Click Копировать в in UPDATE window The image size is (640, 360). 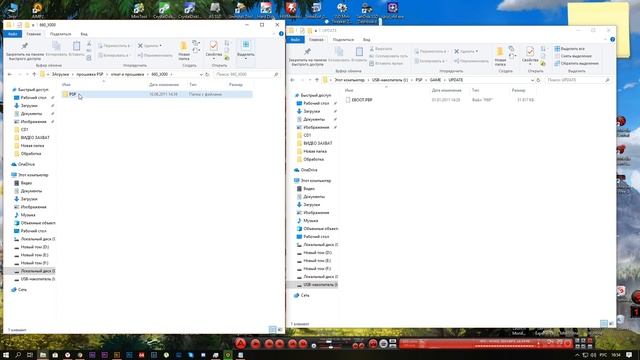(x=430, y=61)
